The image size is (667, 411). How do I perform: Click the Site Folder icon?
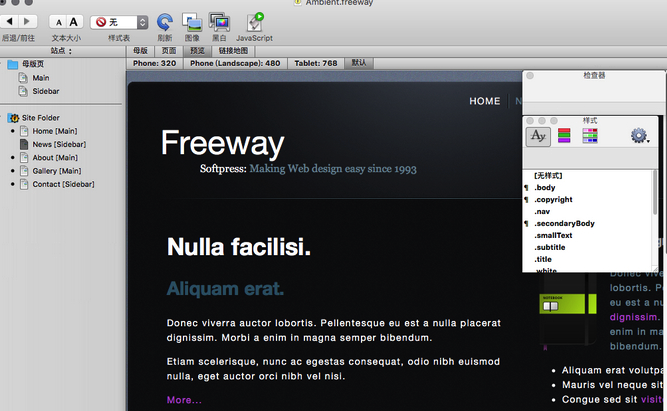click(x=14, y=118)
